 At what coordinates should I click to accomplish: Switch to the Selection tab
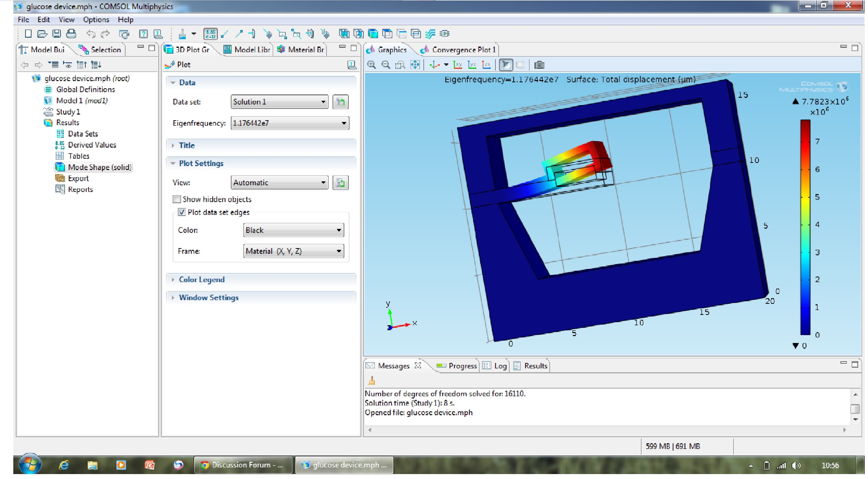(100, 50)
